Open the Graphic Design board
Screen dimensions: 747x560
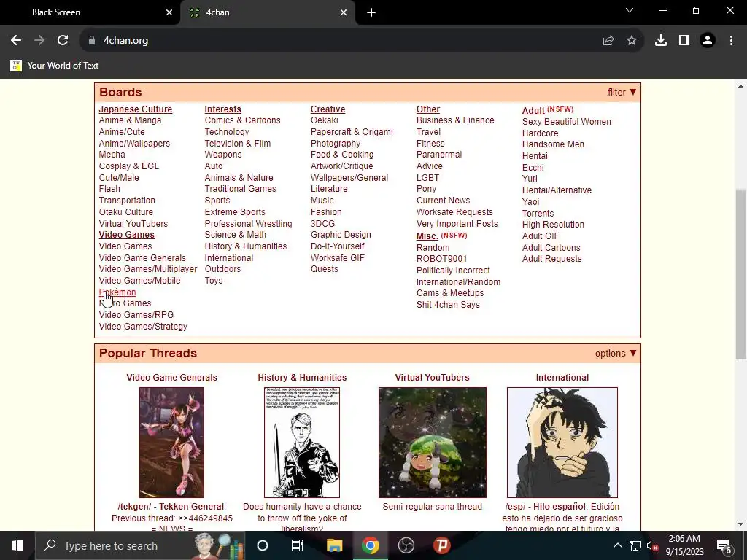341,235
